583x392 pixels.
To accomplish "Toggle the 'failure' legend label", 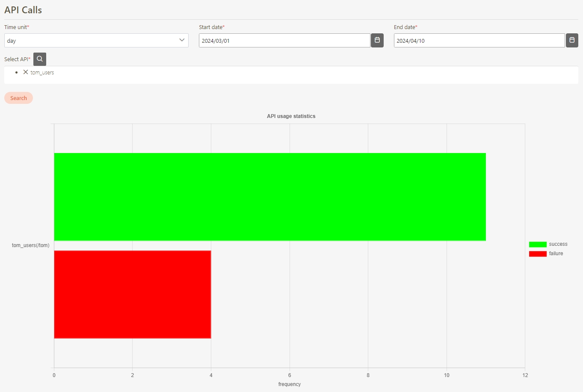I will point(556,253).
